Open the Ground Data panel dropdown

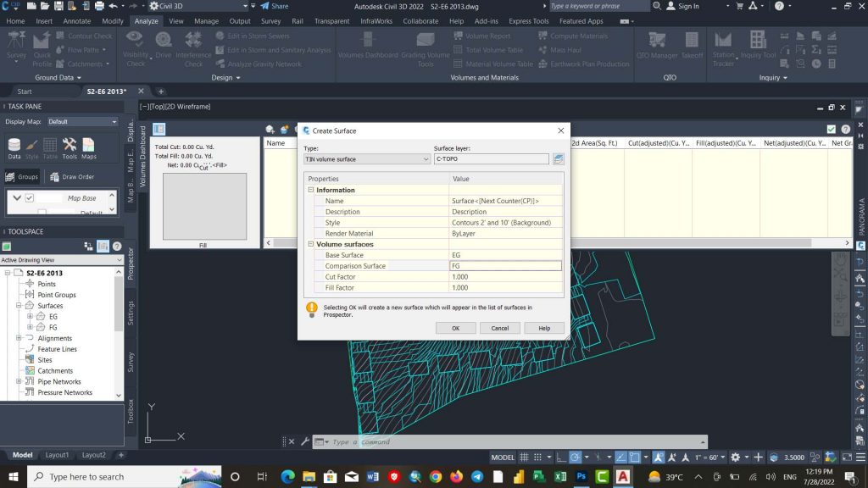58,77
